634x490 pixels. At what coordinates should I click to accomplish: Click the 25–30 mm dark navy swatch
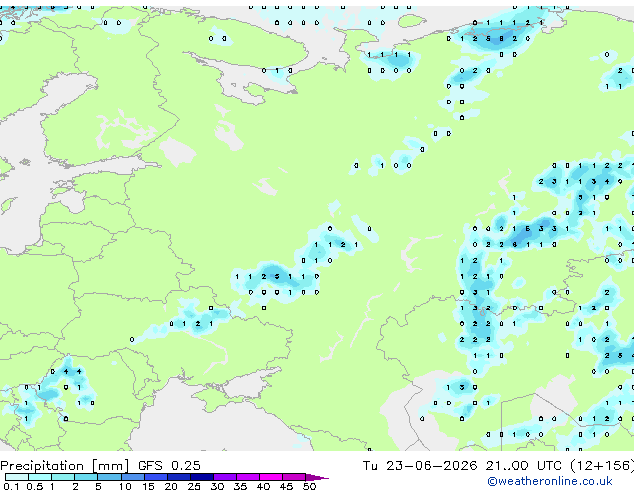tap(202, 477)
